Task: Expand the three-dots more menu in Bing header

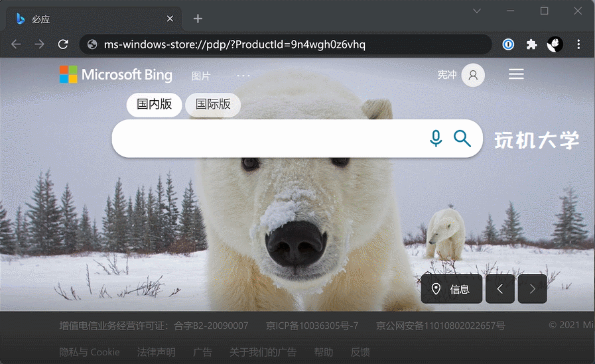Action: pos(243,76)
